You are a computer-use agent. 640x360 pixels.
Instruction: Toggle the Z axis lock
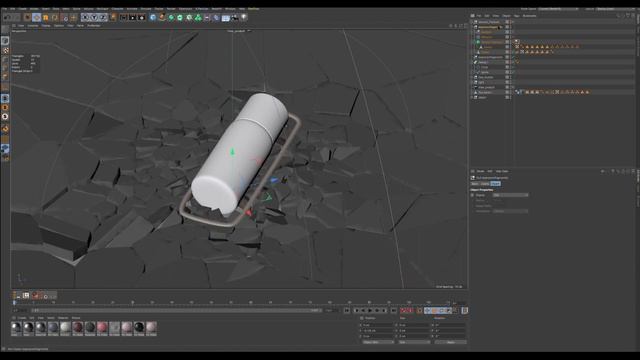103,18
